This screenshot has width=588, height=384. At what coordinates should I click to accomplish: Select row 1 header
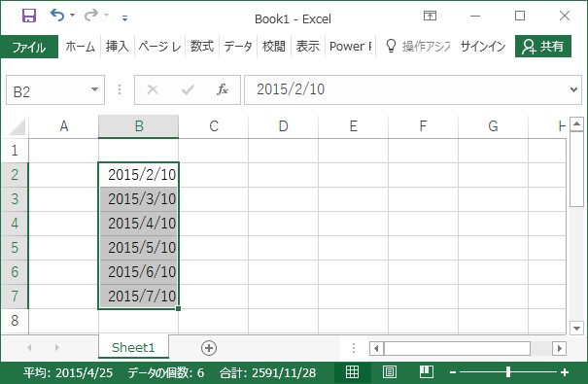tap(15, 151)
